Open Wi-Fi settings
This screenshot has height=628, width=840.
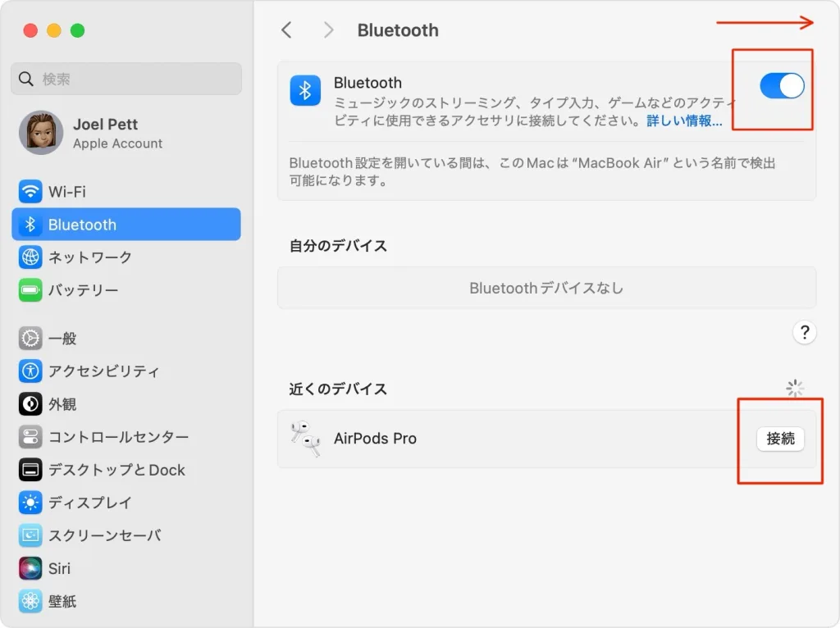tap(126, 191)
